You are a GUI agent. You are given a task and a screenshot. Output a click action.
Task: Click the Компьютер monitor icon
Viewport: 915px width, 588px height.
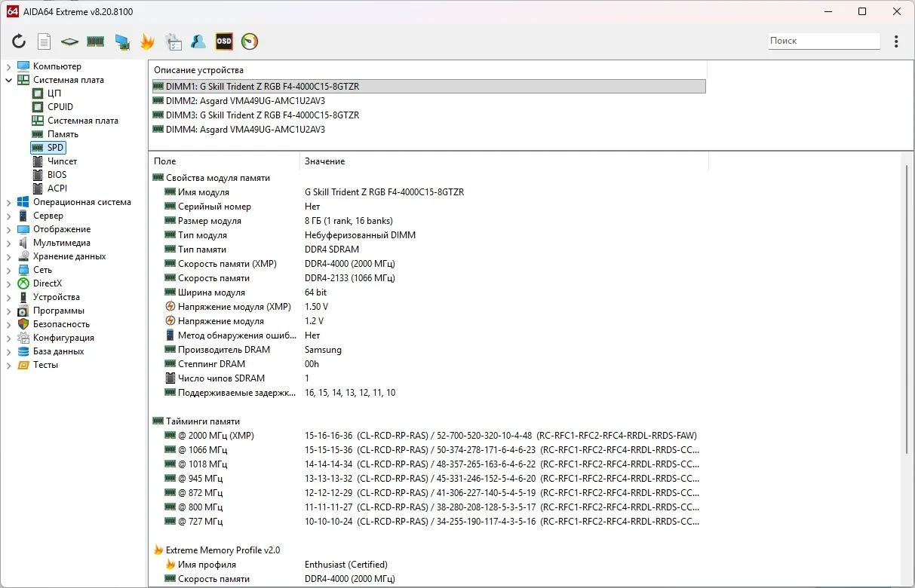tap(23, 66)
